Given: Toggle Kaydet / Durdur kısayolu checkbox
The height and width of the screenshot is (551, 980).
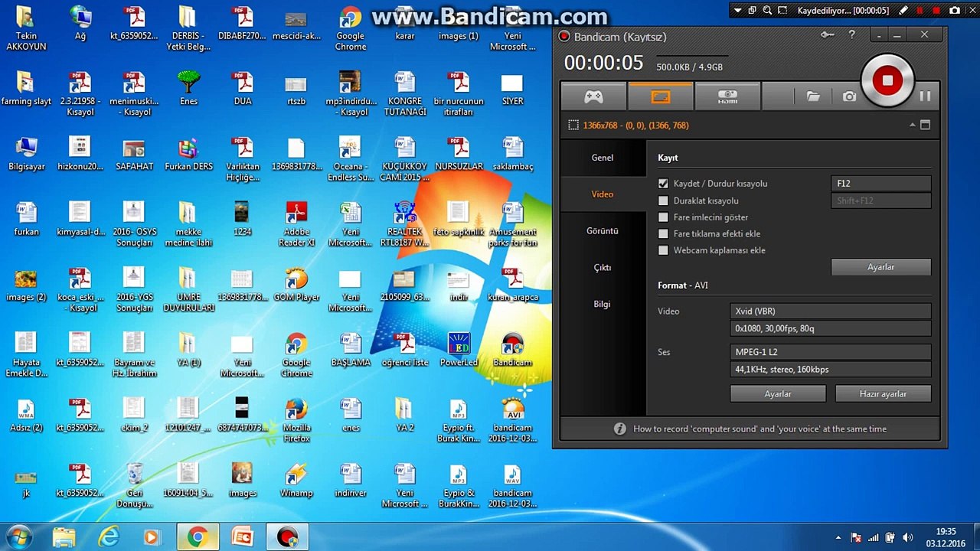Looking at the screenshot, I should (663, 184).
